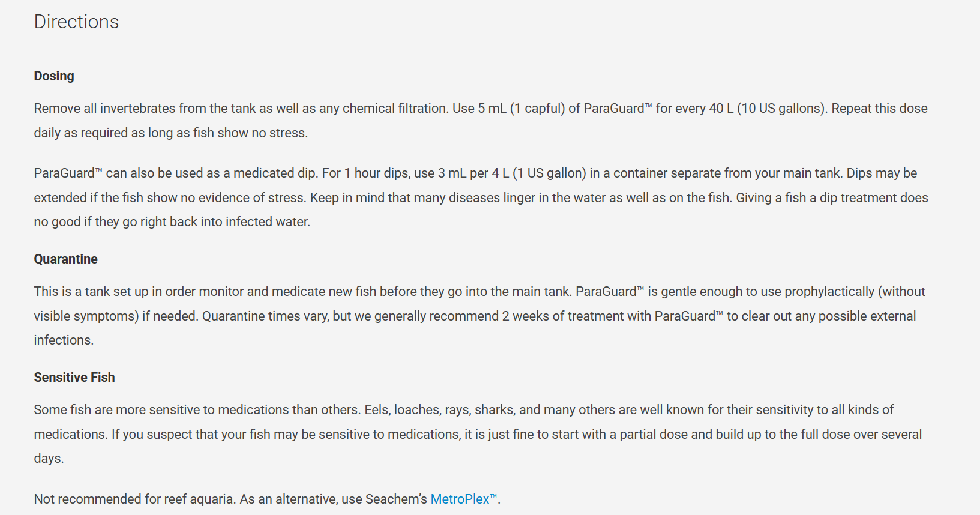Click the text "3 mL per 4 L"

coord(473,173)
